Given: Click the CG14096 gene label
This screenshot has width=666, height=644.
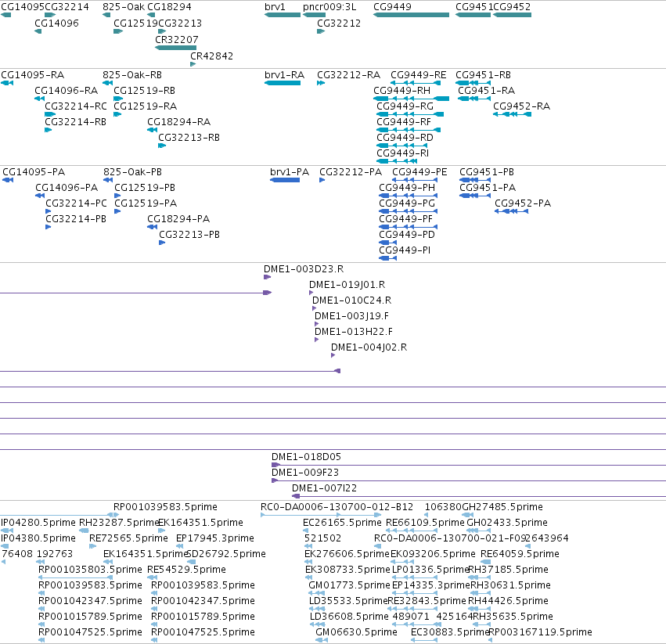Looking at the screenshot, I should click(x=56, y=23).
